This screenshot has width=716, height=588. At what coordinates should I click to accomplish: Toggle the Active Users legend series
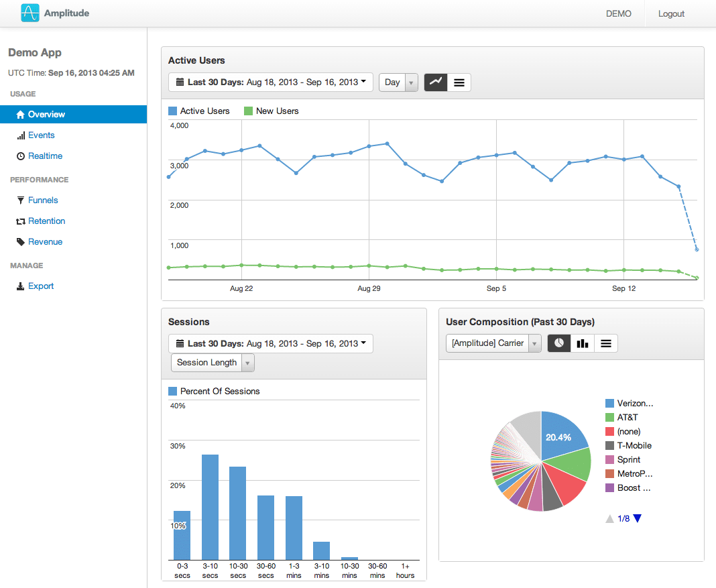pyautogui.click(x=198, y=111)
